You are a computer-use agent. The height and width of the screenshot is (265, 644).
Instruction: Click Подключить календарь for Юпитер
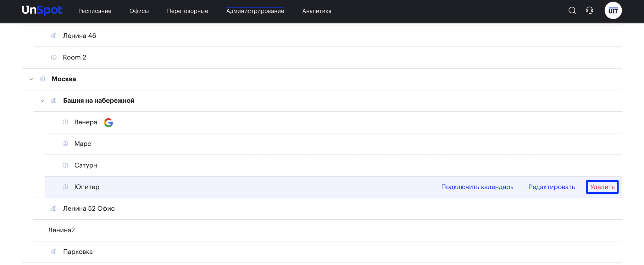point(477,187)
